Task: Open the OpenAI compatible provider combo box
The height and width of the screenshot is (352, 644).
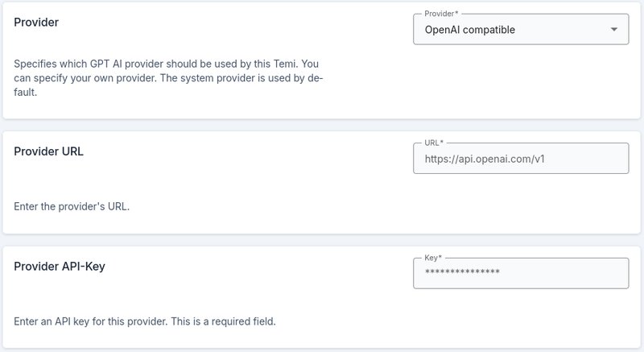Action: (x=521, y=29)
